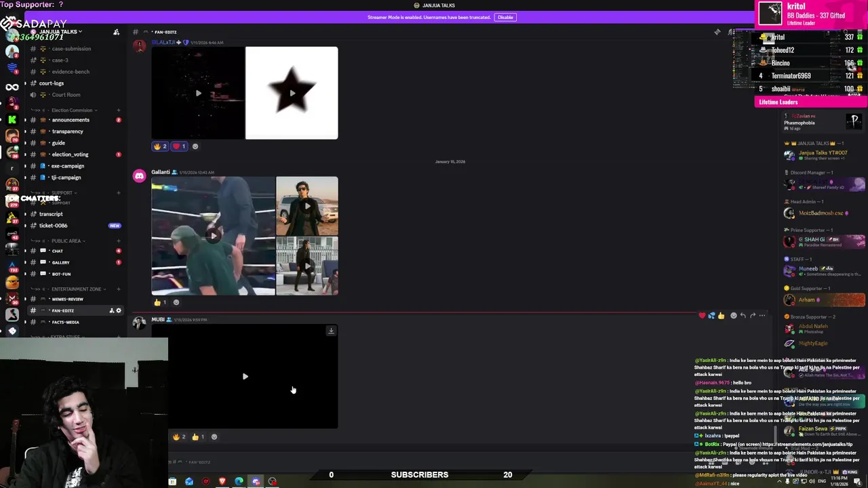Collapse the ENTERTAINMENT ZONE category
Screen dimensions: 868x488
pyautogui.click(x=76, y=289)
